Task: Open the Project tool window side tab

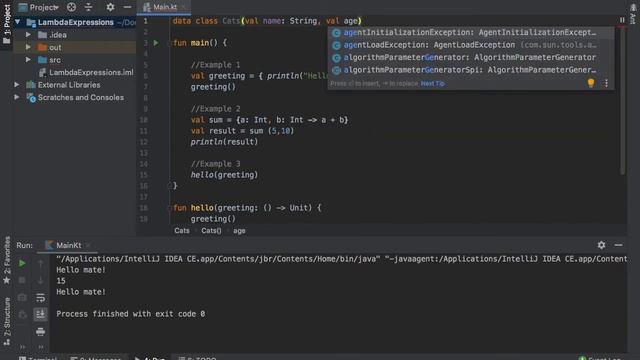Action: pyautogui.click(x=7, y=24)
